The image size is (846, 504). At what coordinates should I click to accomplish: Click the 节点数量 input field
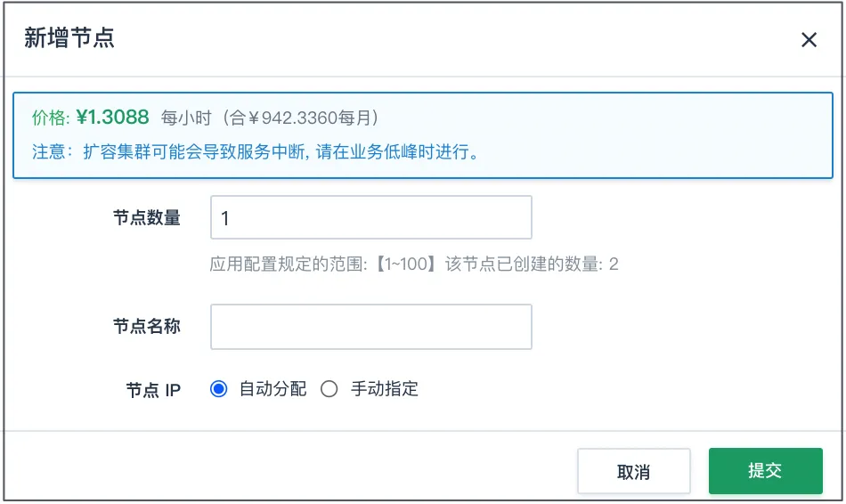pyautogui.click(x=370, y=217)
